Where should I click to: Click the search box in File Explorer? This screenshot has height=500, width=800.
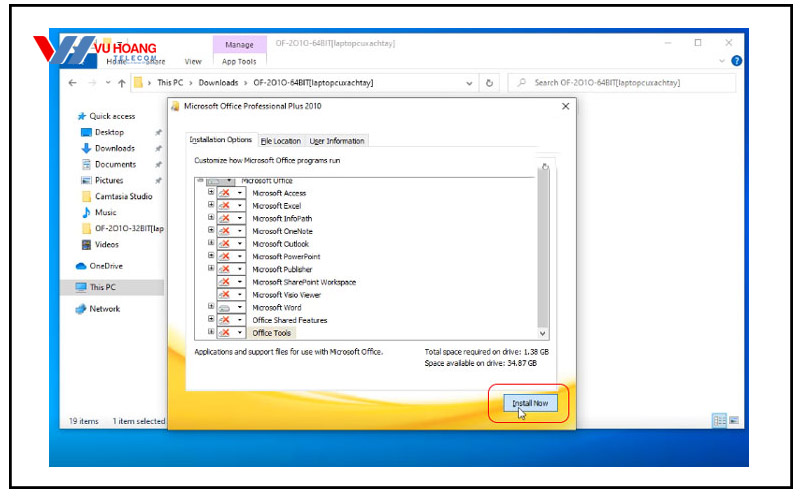point(625,83)
